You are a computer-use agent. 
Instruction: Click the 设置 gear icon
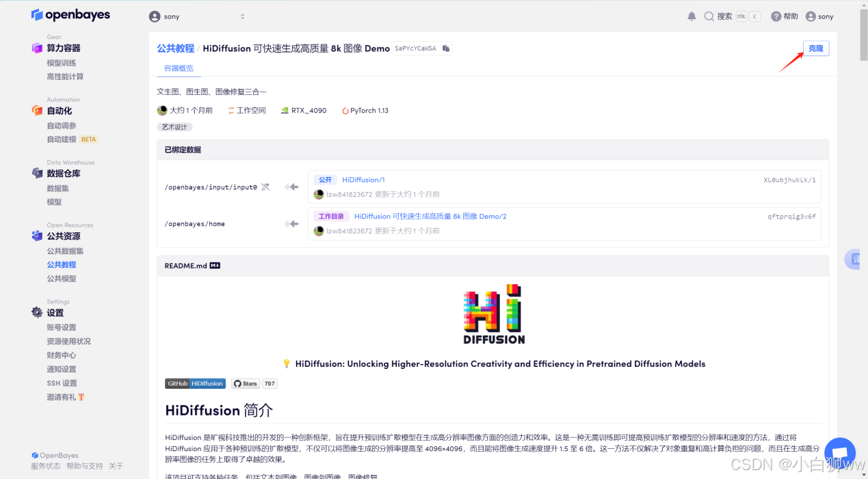click(x=37, y=312)
